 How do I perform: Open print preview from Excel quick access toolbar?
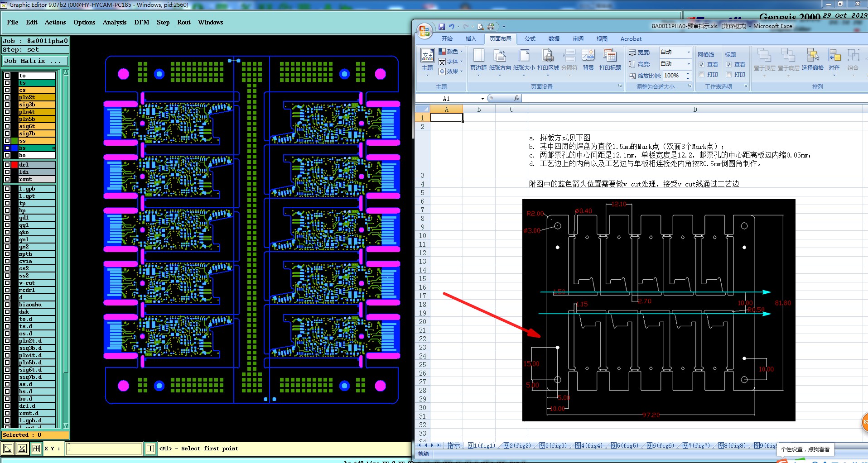[481, 27]
